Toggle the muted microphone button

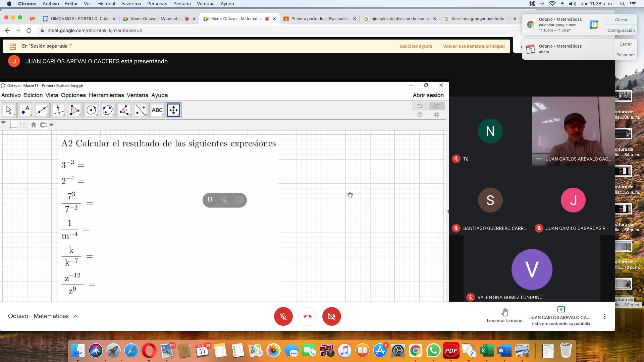click(283, 316)
